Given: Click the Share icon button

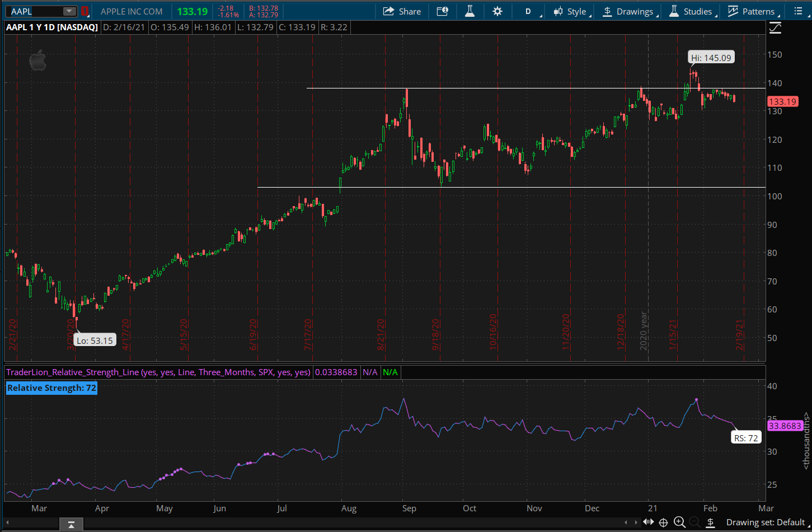Looking at the screenshot, I should [x=402, y=11].
